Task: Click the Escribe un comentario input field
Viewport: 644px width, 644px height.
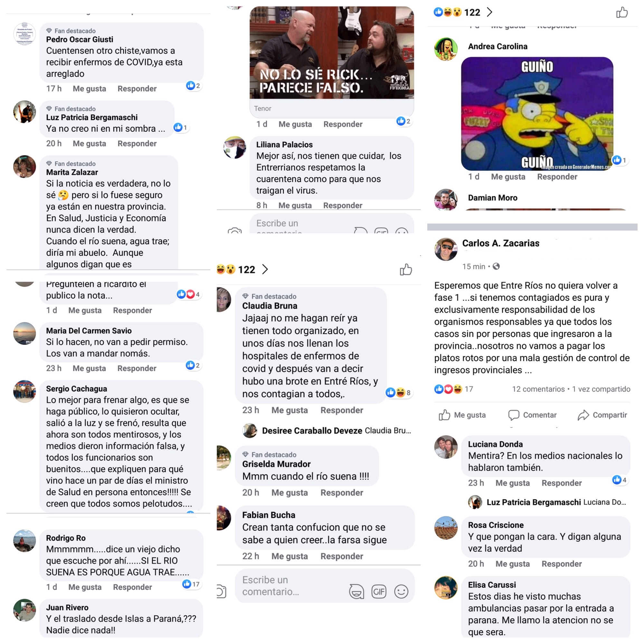Action: [290, 586]
